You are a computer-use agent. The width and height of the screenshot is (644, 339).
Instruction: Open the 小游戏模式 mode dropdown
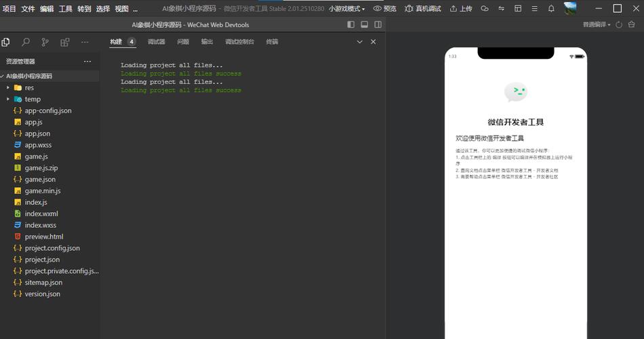(x=347, y=9)
